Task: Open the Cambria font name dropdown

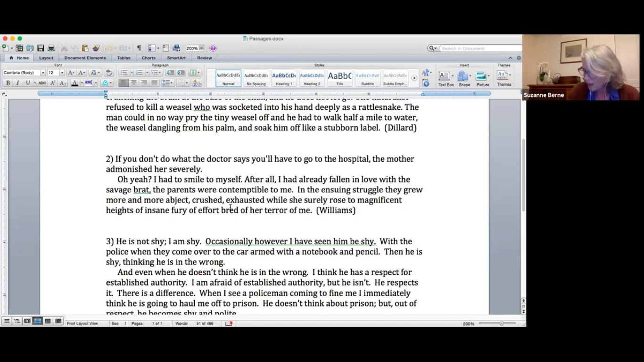Action: pyautogui.click(x=42, y=73)
